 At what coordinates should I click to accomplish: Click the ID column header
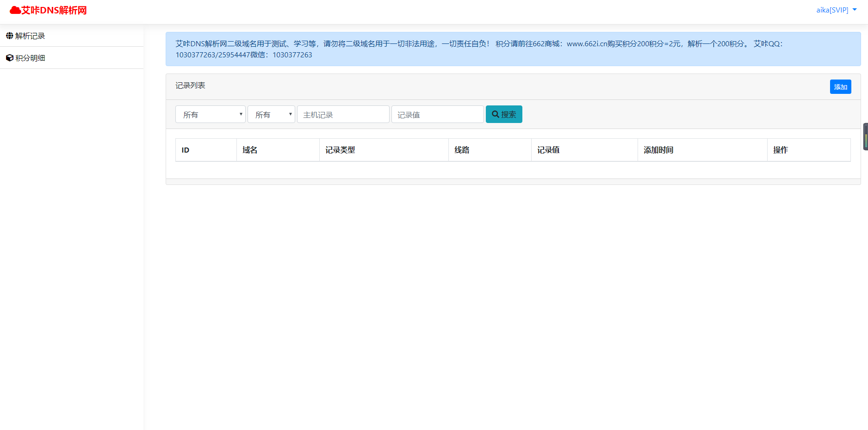pyautogui.click(x=185, y=150)
